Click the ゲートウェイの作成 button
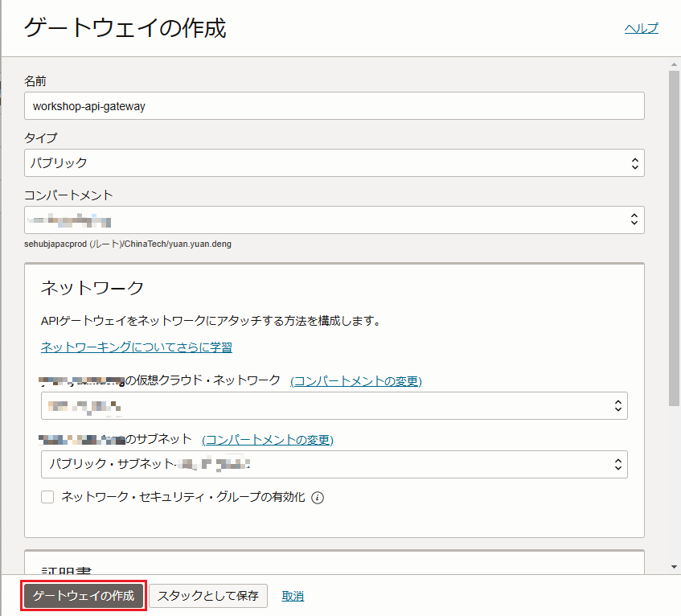This screenshot has height=616, width=681. [x=84, y=596]
